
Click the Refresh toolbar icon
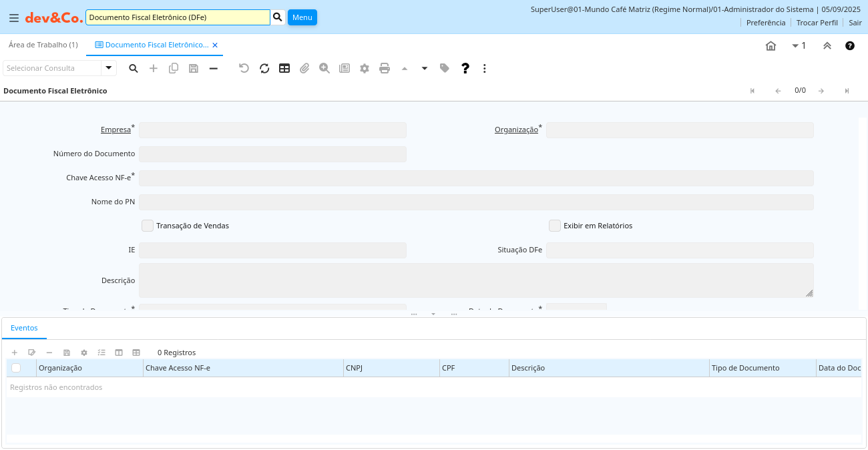pos(264,68)
